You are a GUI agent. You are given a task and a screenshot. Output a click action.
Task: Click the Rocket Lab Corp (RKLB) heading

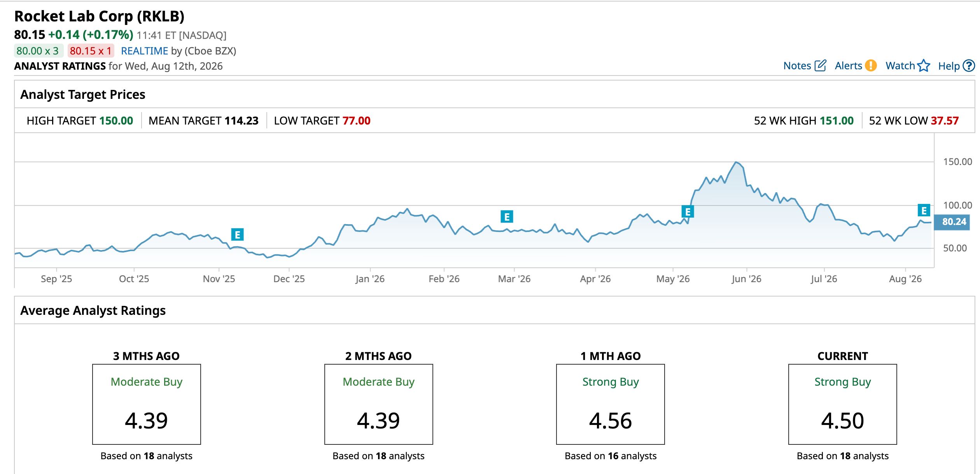[99, 16]
